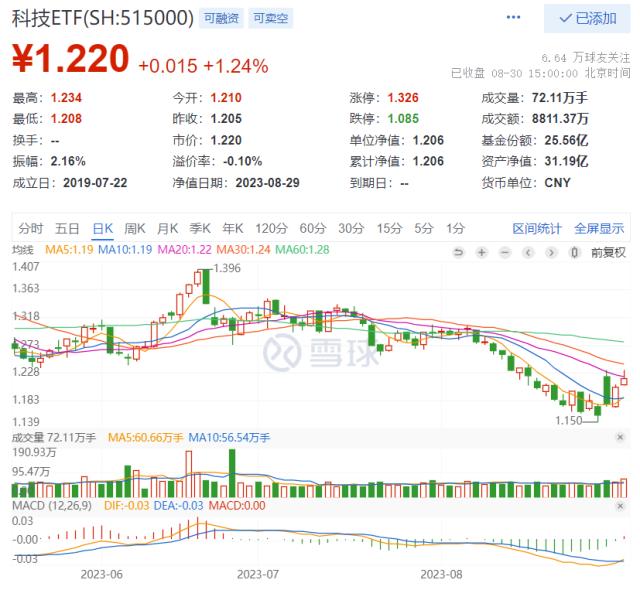Click the 1.396 high price marker

point(227,268)
